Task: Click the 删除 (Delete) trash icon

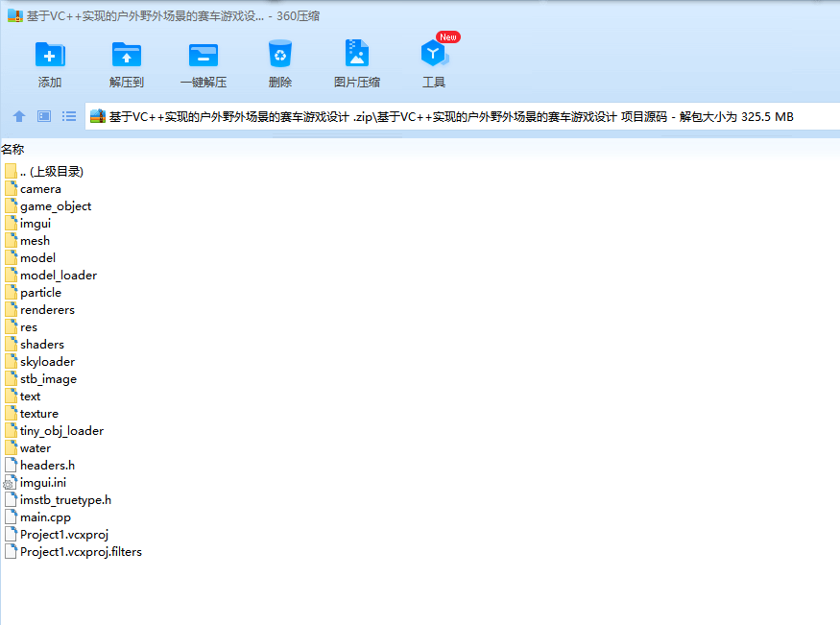Action: (280, 54)
